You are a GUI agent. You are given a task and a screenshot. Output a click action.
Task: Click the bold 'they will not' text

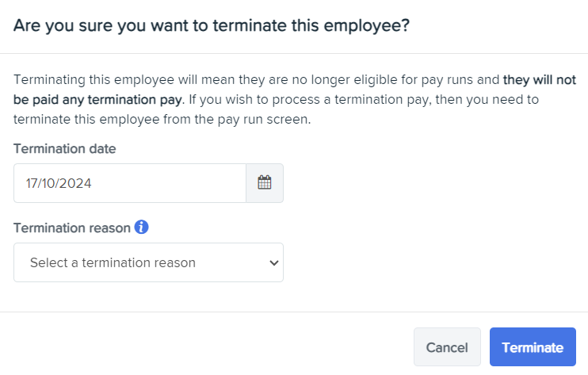click(539, 80)
